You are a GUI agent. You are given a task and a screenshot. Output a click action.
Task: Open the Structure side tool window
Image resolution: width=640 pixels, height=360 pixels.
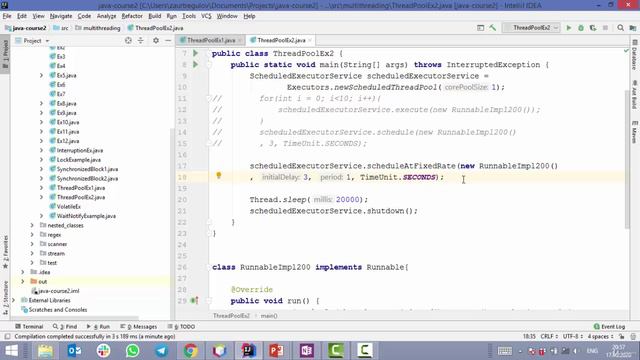coord(5,297)
